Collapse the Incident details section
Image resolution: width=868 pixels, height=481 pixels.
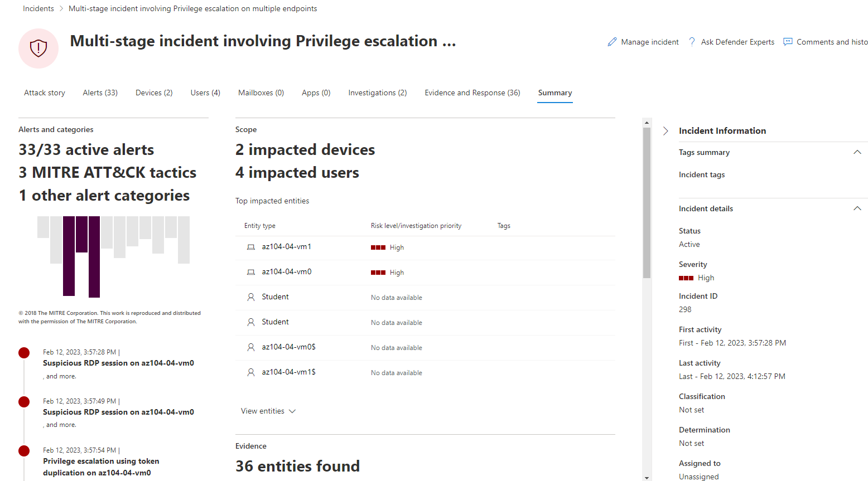pyautogui.click(x=857, y=208)
